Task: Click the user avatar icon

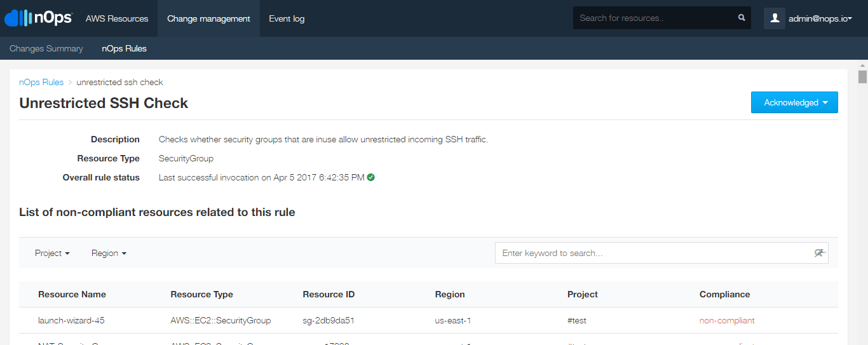Action: coord(775,18)
